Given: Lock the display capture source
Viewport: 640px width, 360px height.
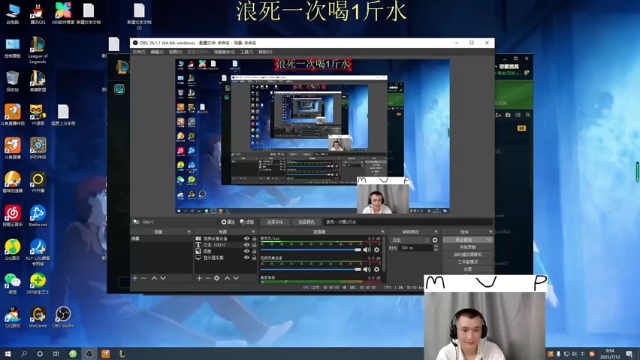Looking at the screenshot, I should [x=254, y=258].
